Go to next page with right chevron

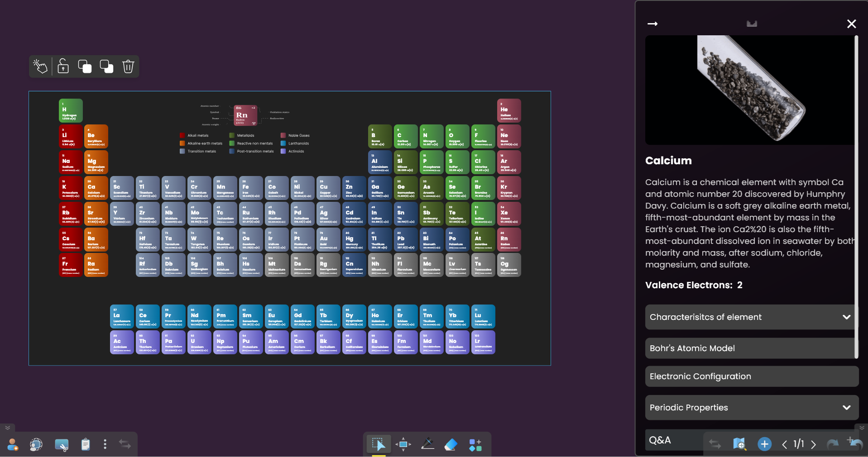coord(813,444)
